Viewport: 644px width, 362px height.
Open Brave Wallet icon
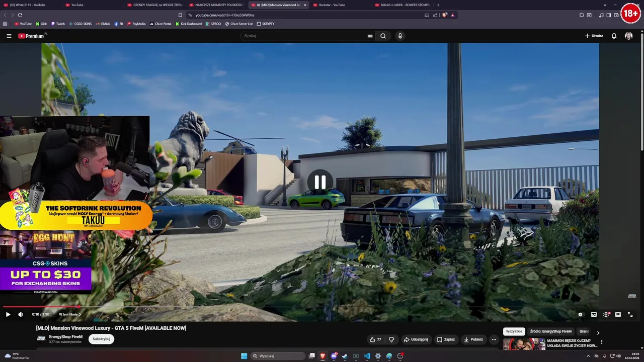point(616,15)
